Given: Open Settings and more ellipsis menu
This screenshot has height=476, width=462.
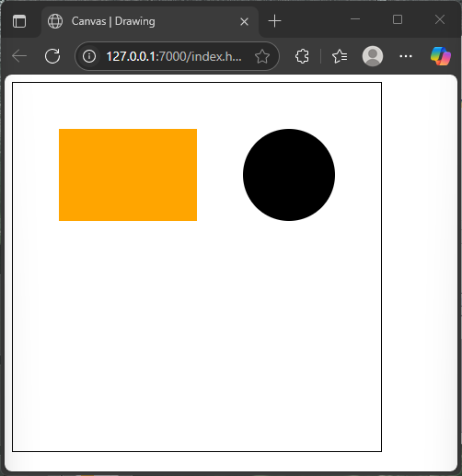Looking at the screenshot, I should point(406,56).
